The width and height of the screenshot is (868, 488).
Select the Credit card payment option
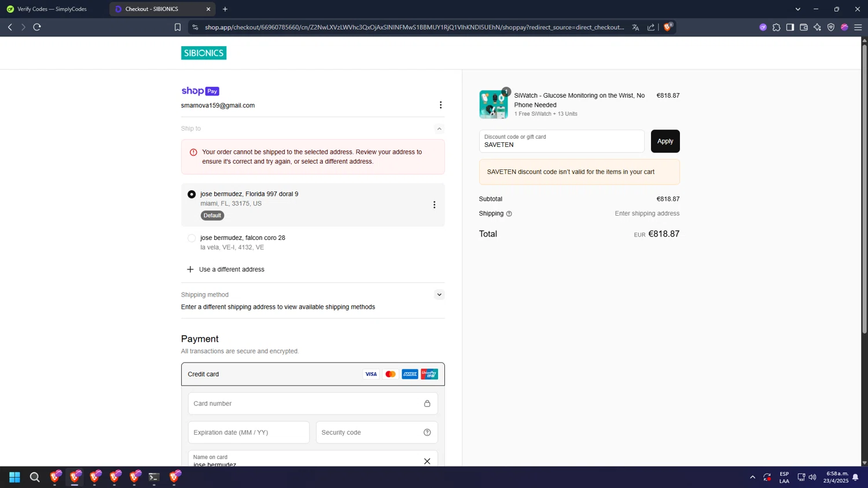pyautogui.click(x=312, y=374)
